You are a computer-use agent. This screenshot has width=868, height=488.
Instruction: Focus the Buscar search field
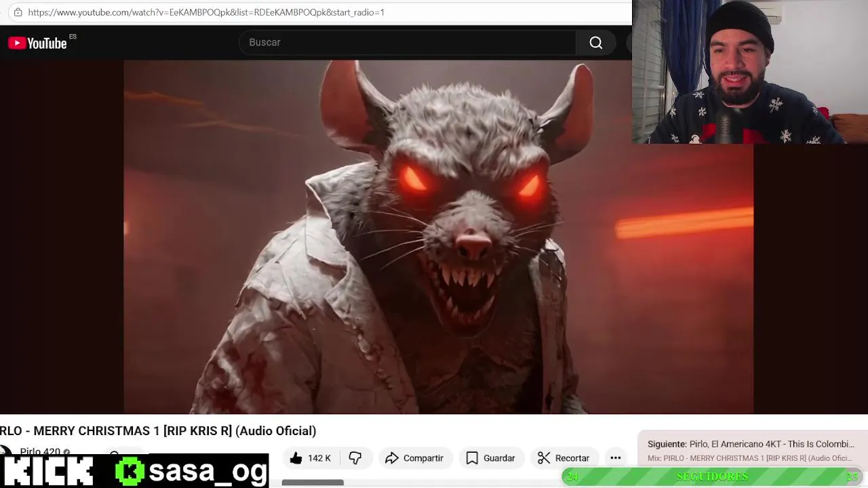click(x=407, y=43)
